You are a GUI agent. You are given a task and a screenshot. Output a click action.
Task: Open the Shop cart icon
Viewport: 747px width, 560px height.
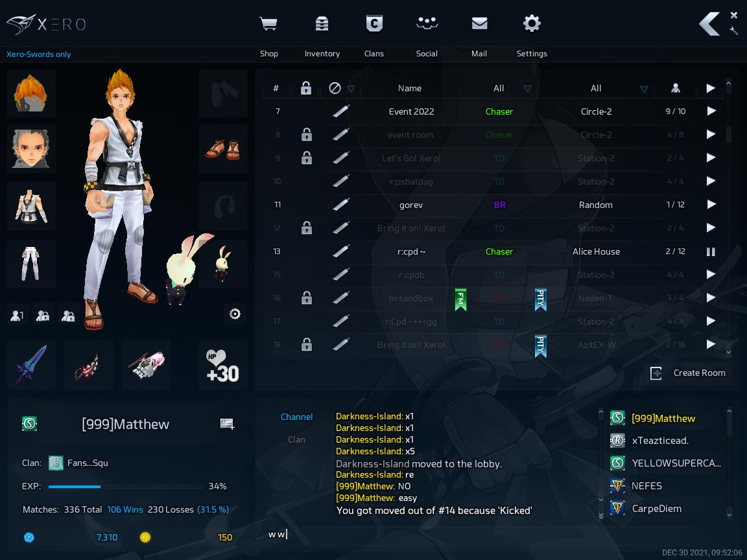tap(268, 25)
